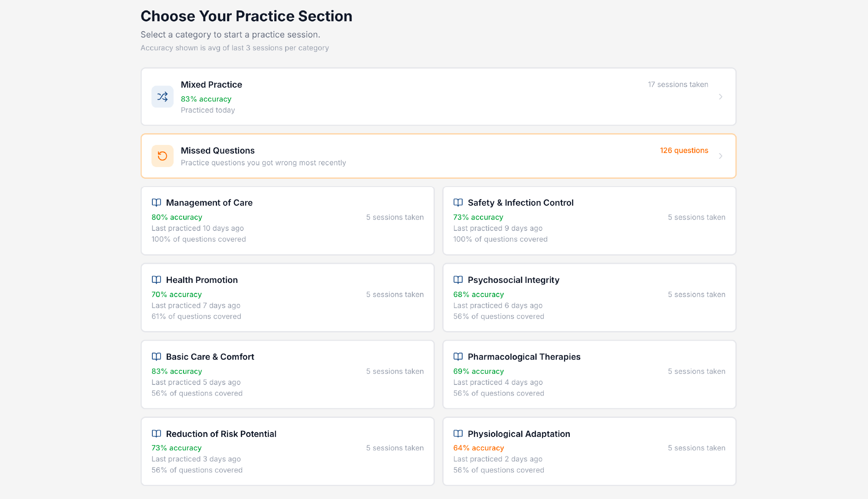Screen dimensions: 868x499
Task: Click the 17 sessions taken label
Action: (x=678, y=85)
